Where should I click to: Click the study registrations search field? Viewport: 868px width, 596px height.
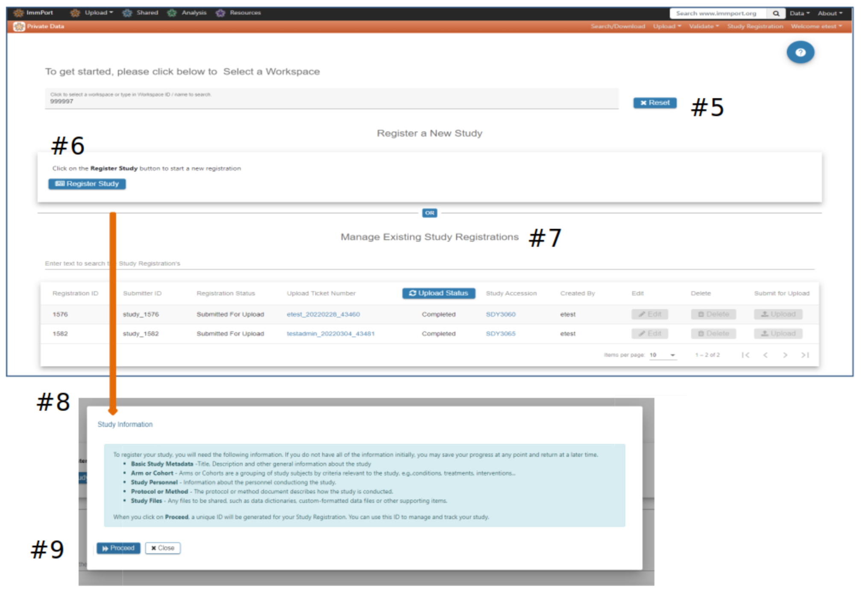tap(429, 263)
